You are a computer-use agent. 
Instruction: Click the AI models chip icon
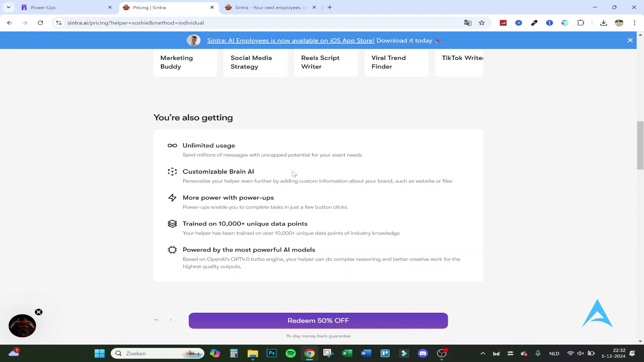pyautogui.click(x=172, y=250)
